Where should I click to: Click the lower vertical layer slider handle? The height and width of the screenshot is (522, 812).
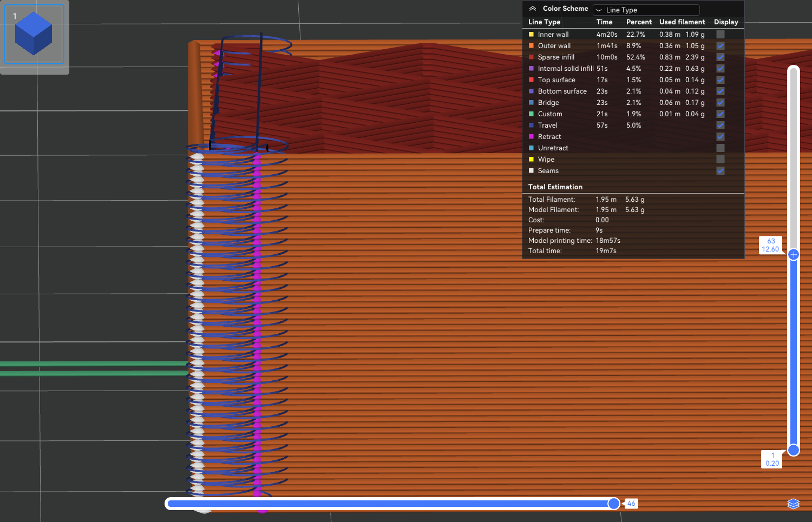(x=794, y=450)
